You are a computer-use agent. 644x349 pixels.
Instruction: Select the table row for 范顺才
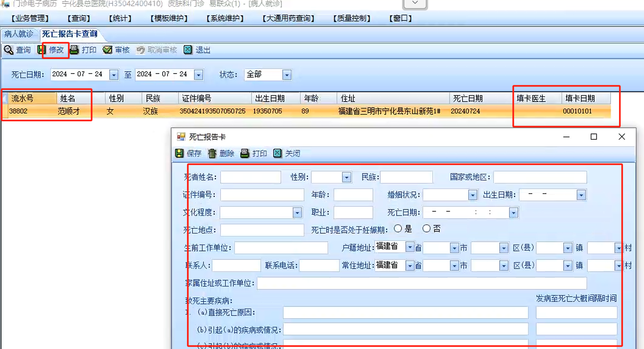(x=307, y=111)
